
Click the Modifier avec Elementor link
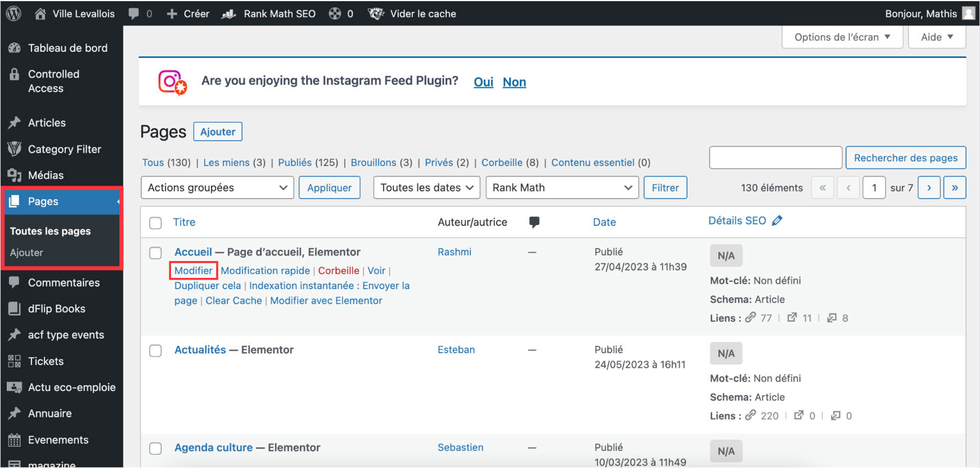coord(326,301)
